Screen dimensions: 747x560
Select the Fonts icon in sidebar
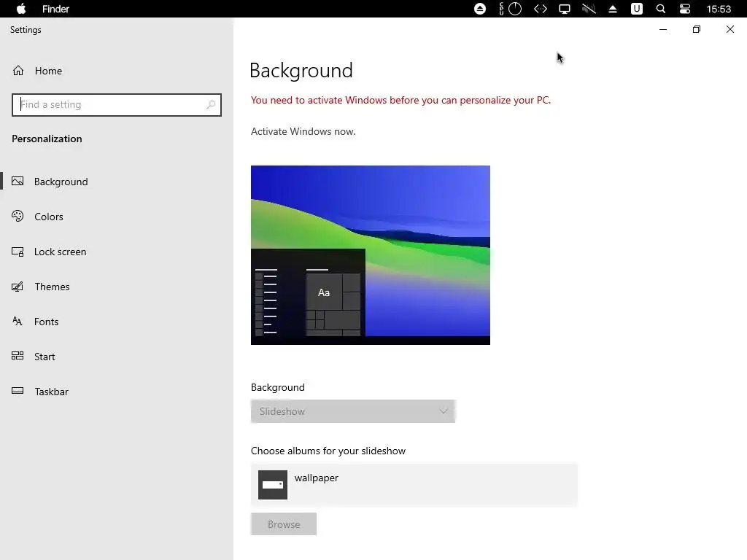[x=18, y=322]
